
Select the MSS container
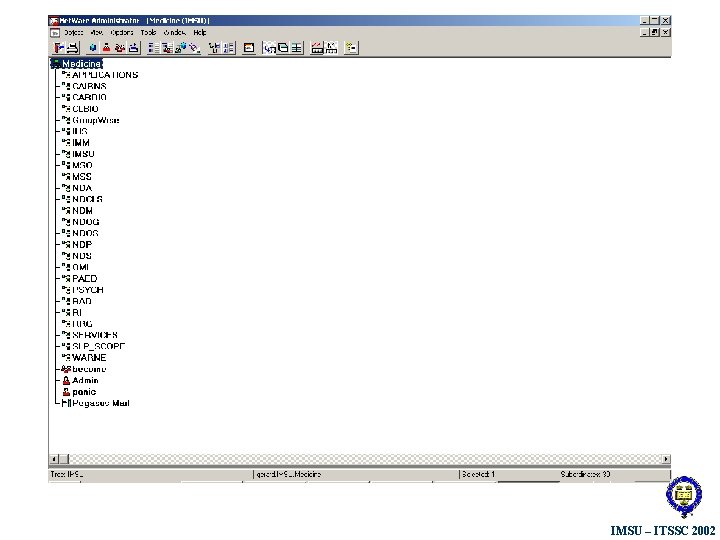(x=82, y=177)
